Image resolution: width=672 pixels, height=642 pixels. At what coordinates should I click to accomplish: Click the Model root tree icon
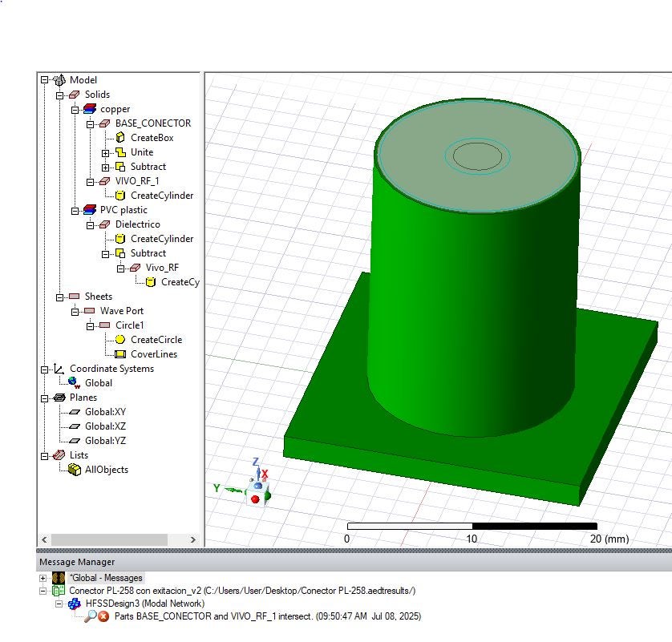coord(59,80)
